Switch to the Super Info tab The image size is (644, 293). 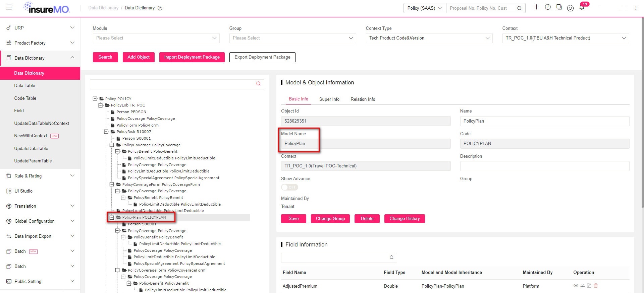pos(329,99)
